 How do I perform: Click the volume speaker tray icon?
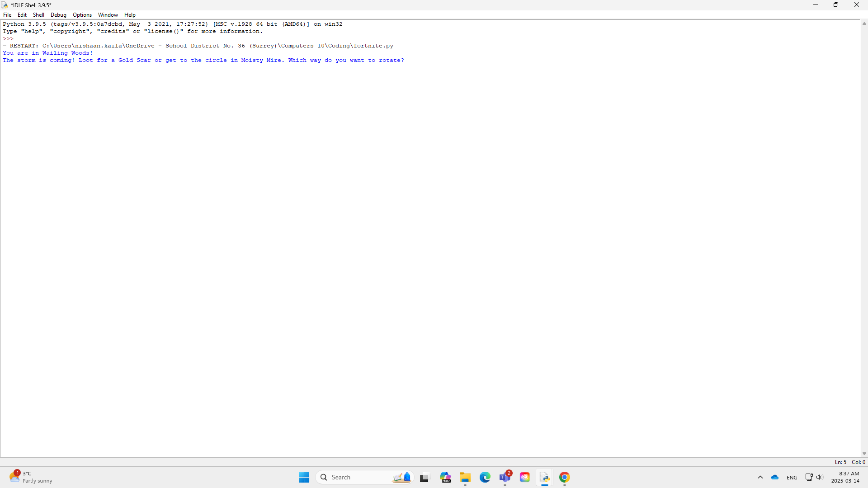819,477
